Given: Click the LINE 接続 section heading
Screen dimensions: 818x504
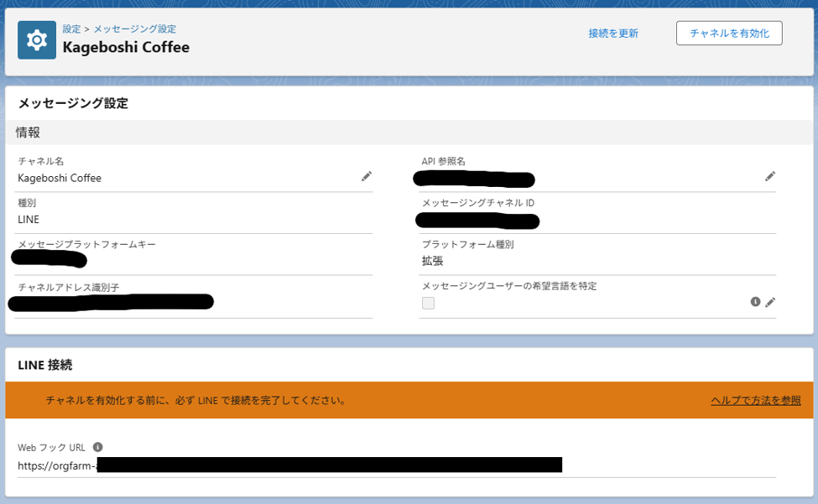Looking at the screenshot, I should point(44,365).
